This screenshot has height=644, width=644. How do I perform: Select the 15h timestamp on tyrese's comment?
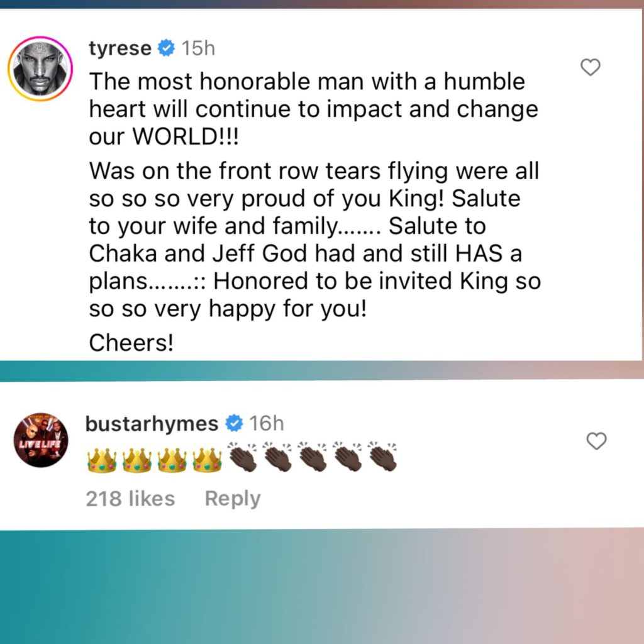[x=198, y=48]
